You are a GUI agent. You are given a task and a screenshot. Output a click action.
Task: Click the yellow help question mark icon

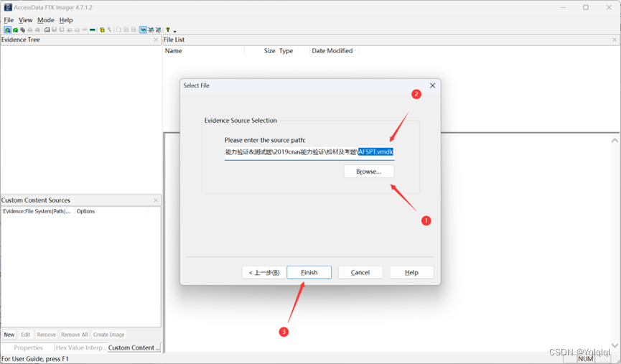[168, 29]
